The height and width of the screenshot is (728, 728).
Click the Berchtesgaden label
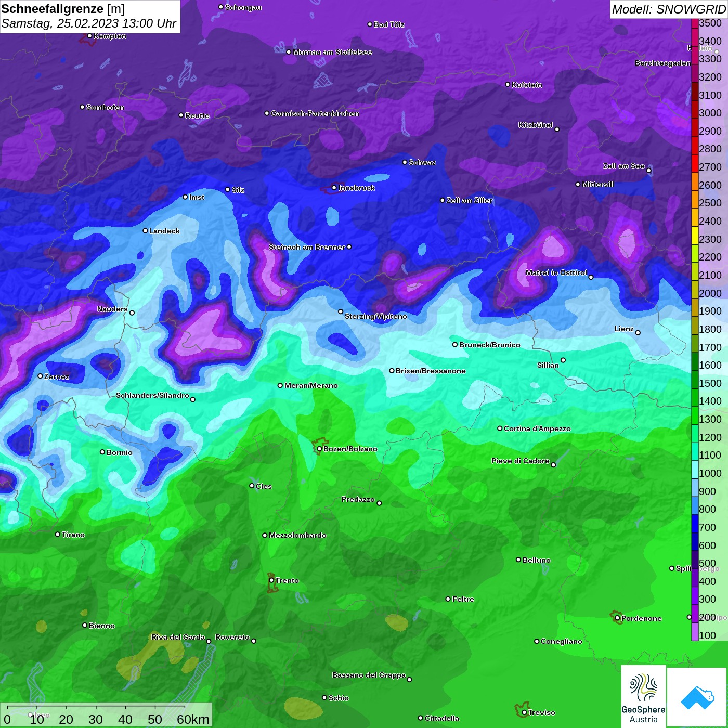coord(663,63)
